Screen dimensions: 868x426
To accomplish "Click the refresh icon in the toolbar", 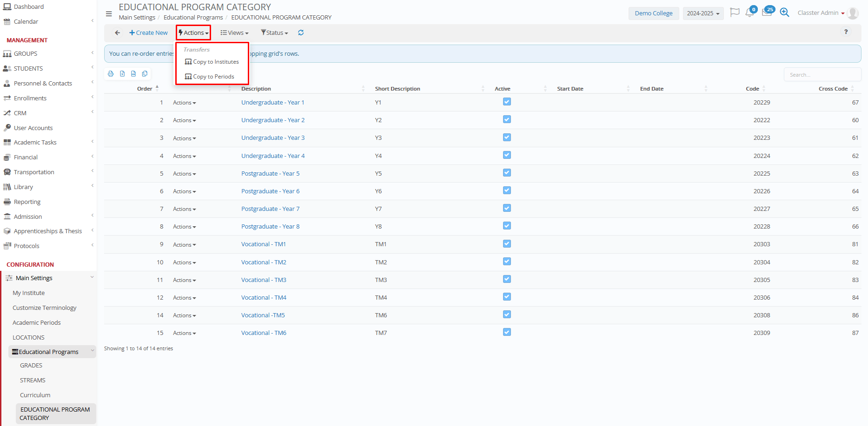I will [301, 33].
